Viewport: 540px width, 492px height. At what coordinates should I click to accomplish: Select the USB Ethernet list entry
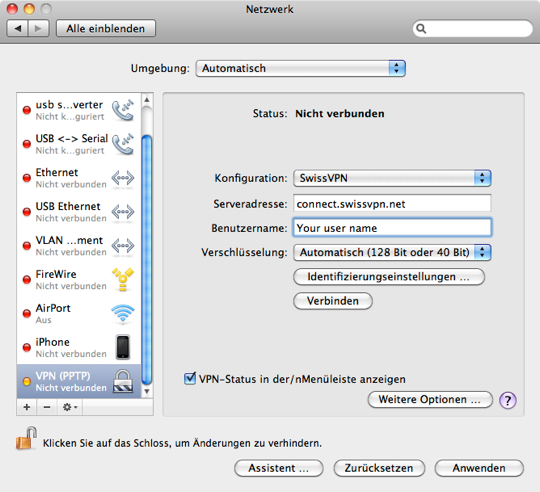[x=79, y=212]
